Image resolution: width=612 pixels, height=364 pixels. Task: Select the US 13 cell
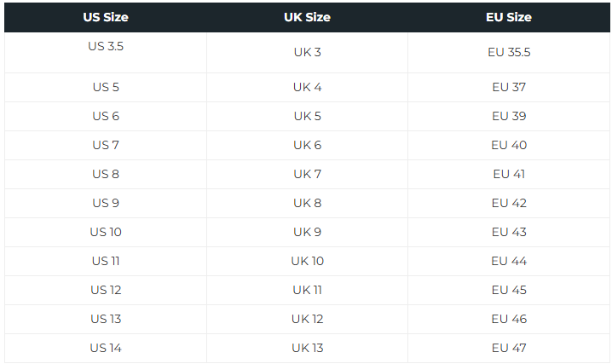tap(106, 319)
